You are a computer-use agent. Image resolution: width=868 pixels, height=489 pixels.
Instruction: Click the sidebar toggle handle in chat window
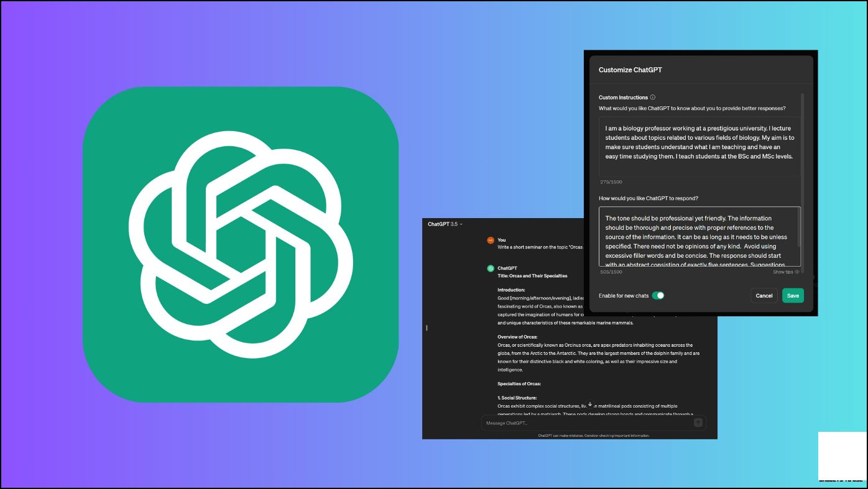(x=427, y=327)
